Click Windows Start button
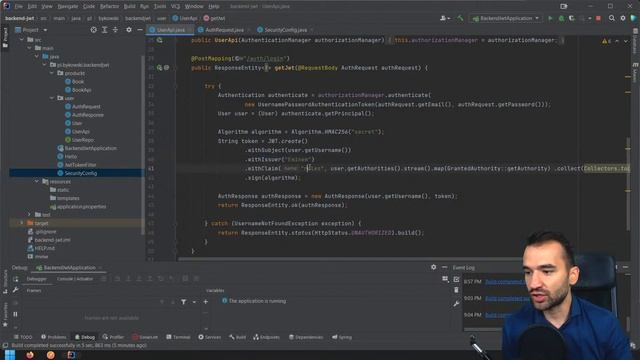640x360 pixels. [x=10, y=355]
